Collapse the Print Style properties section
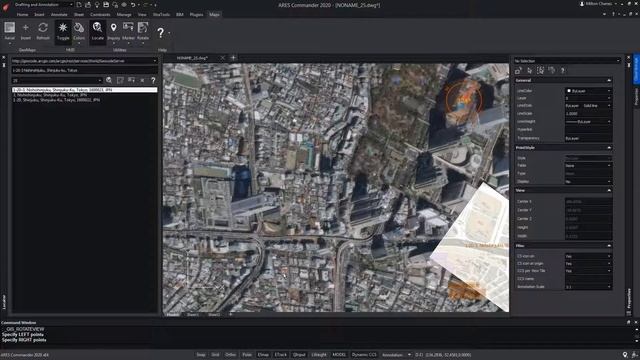Image resolution: width=640 pixels, height=360 pixels. 609,148
